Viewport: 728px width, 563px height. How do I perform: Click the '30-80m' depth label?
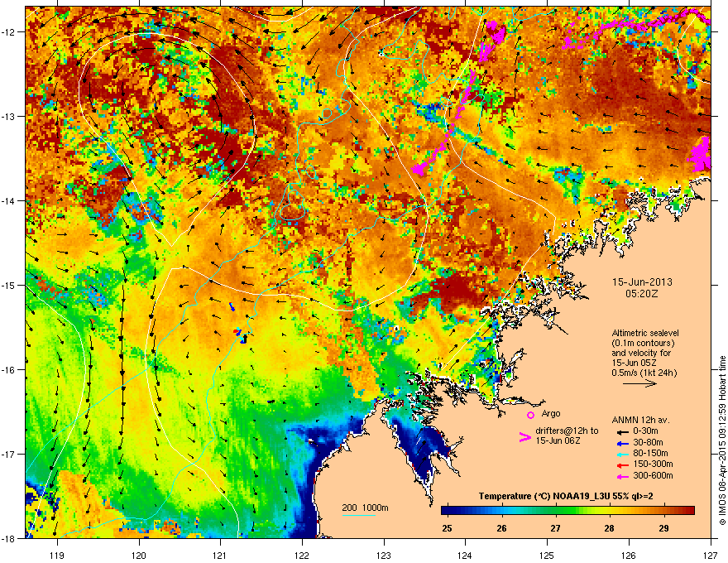tap(648, 443)
